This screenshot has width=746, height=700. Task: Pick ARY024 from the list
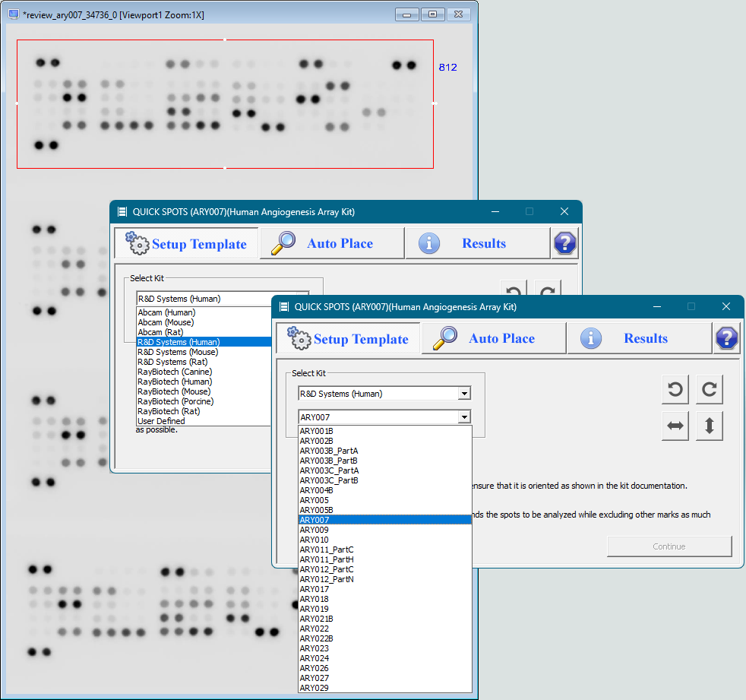pyautogui.click(x=385, y=658)
